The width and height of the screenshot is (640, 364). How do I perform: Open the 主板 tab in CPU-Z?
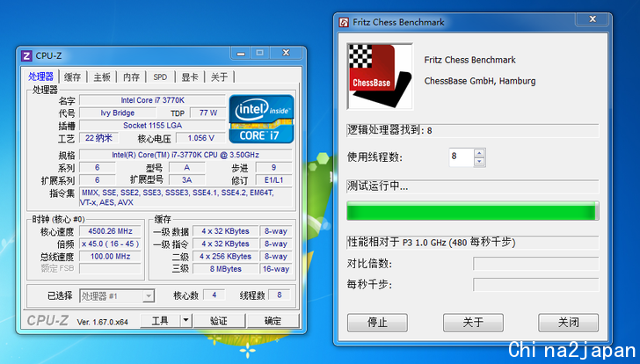[102, 76]
